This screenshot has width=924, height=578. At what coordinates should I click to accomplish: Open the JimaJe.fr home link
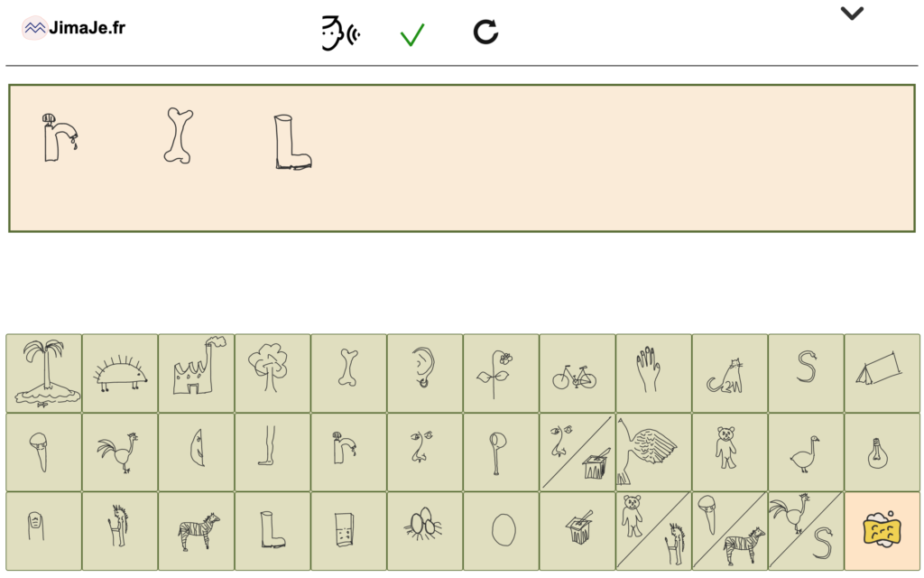point(74,28)
